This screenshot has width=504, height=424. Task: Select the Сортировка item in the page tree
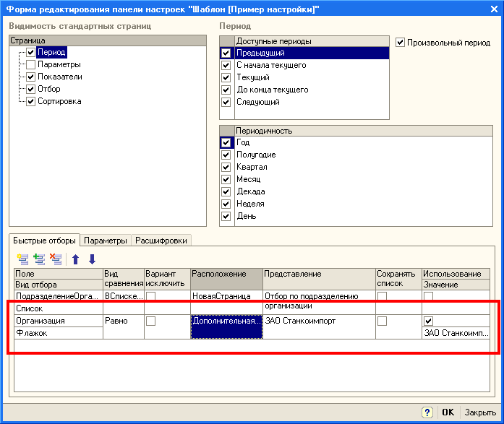point(59,102)
